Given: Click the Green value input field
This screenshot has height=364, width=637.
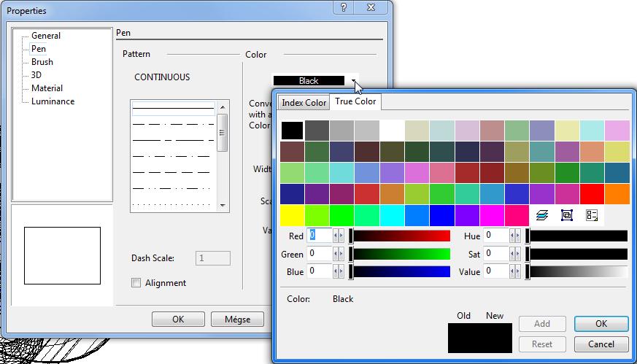Looking at the screenshot, I should pos(320,254).
